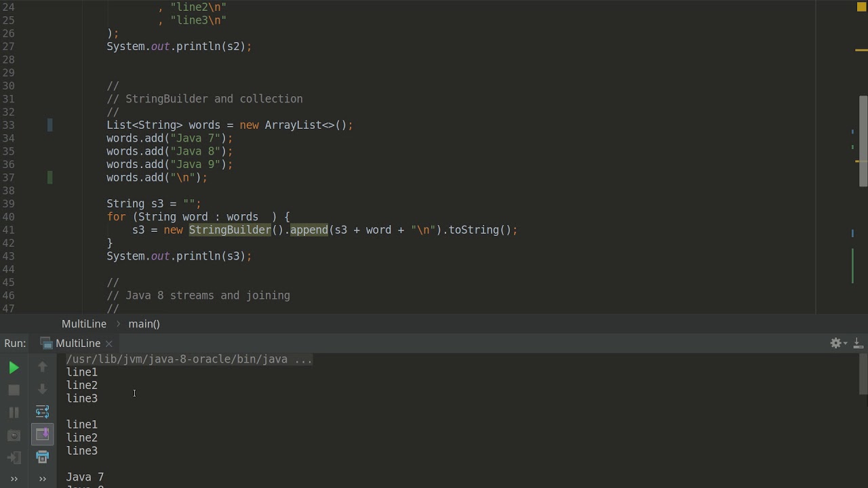Screen dimensions: 868x488
Task: Click the green change stripe in the error stripe
Action: pos(853,266)
